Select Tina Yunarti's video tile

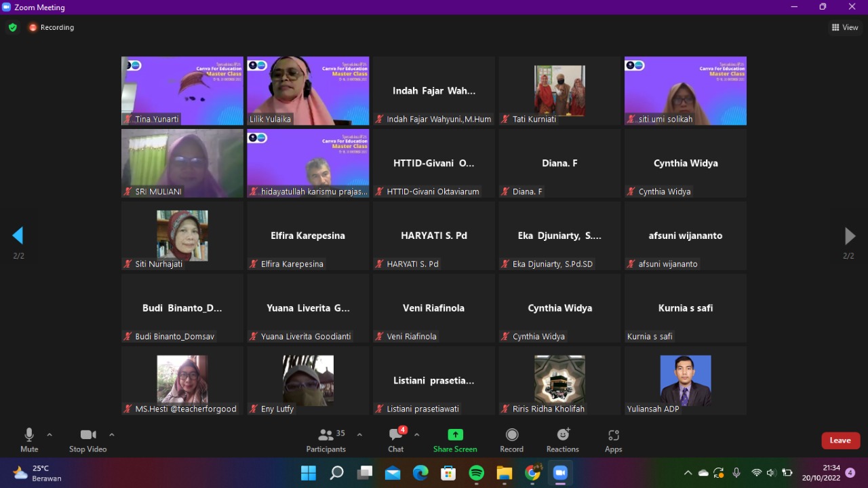coord(182,91)
